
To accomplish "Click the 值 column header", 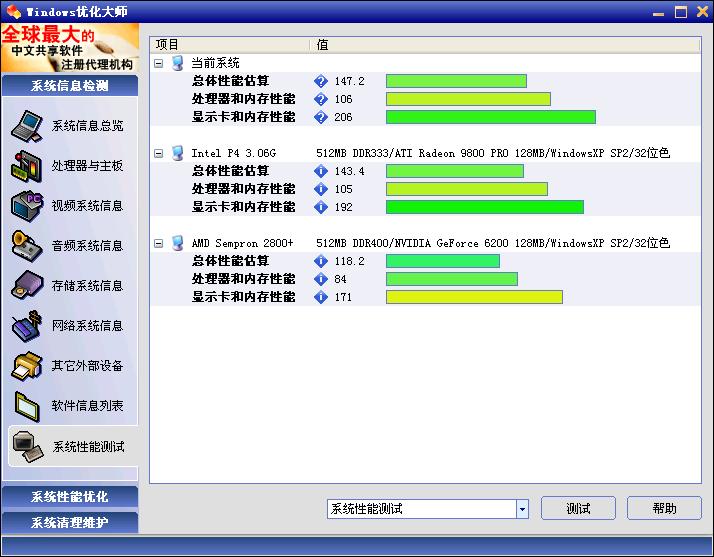I will (x=505, y=45).
